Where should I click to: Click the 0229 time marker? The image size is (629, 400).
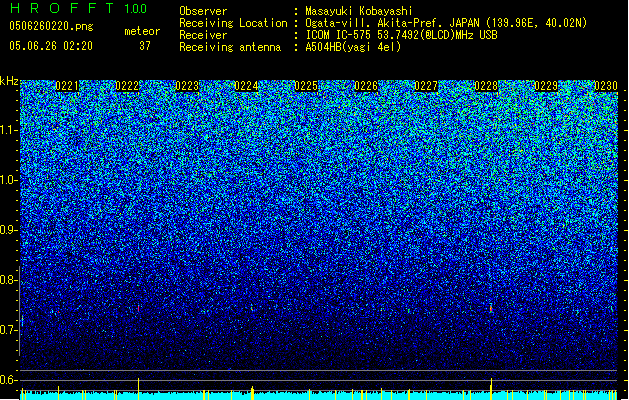pyautogui.click(x=546, y=86)
